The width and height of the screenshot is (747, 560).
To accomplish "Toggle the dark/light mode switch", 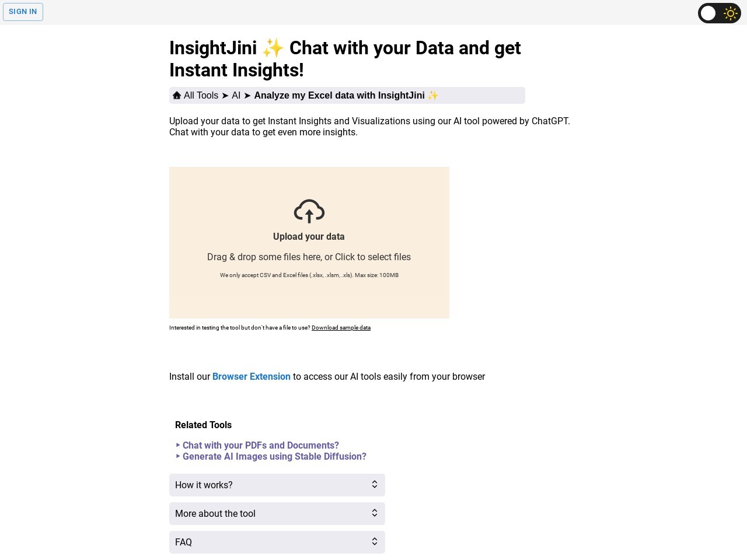I will [719, 13].
